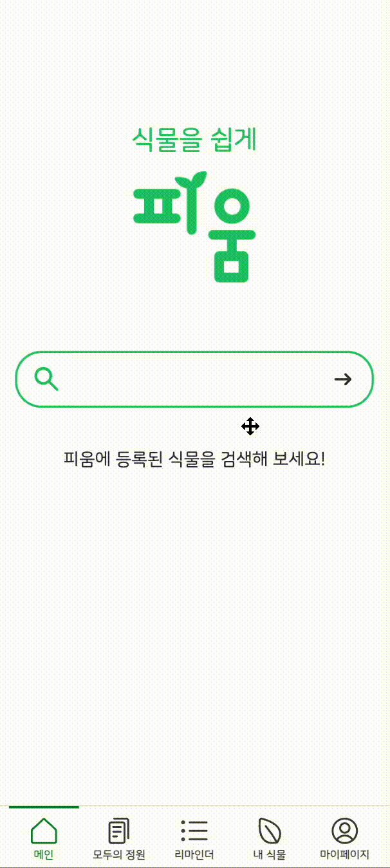Select the 메인 tab label
The image size is (390, 868).
(x=44, y=855)
